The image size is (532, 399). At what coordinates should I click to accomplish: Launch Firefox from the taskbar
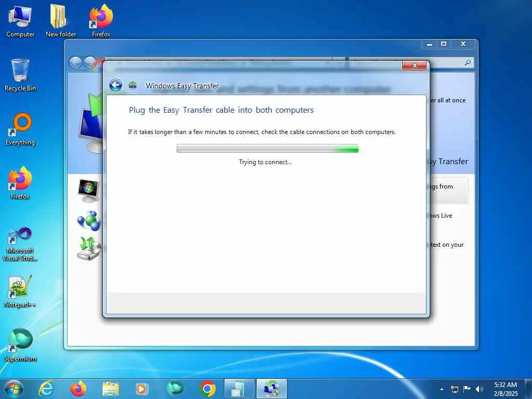click(78, 389)
